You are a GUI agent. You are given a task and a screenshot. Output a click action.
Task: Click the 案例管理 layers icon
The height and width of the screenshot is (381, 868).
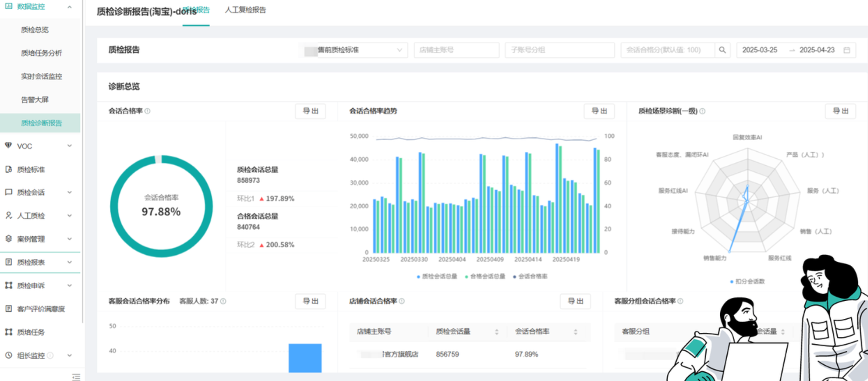point(8,239)
